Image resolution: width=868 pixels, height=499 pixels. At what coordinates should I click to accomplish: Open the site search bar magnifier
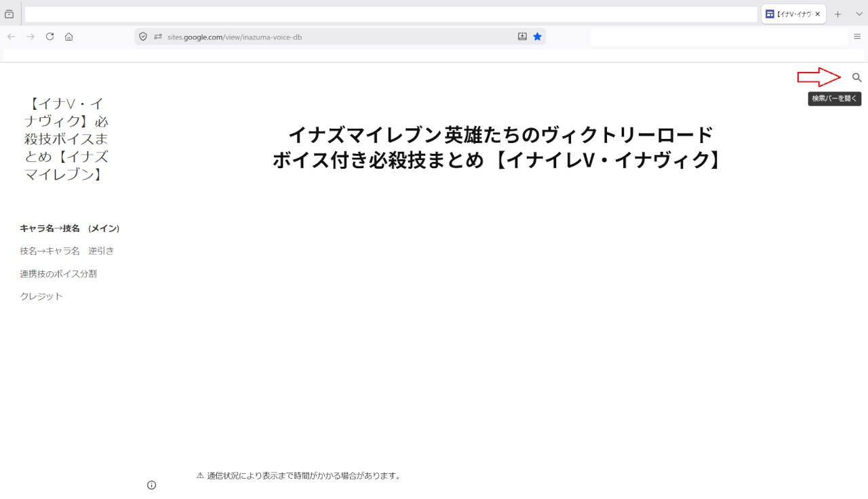click(x=856, y=77)
